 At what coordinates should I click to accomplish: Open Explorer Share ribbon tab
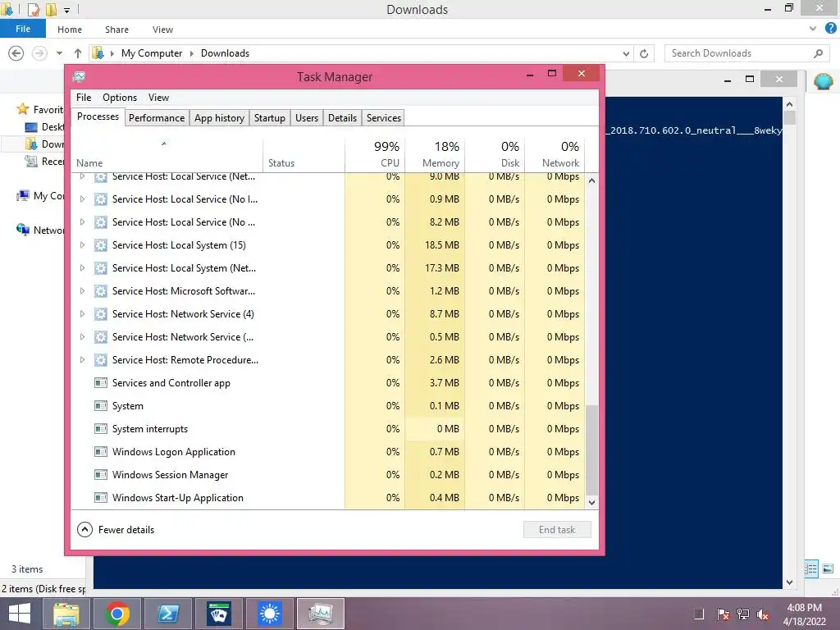tap(116, 30)
